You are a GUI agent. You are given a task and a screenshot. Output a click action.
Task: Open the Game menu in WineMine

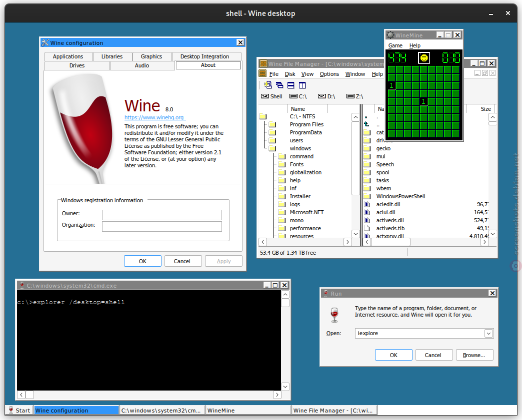[x=395, y=45]
